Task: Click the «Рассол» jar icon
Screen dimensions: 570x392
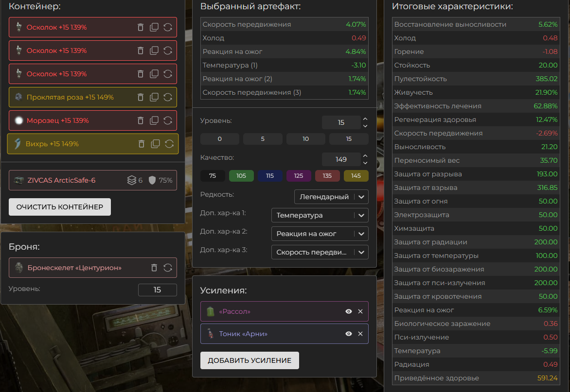Action: [x=211, y=311]
